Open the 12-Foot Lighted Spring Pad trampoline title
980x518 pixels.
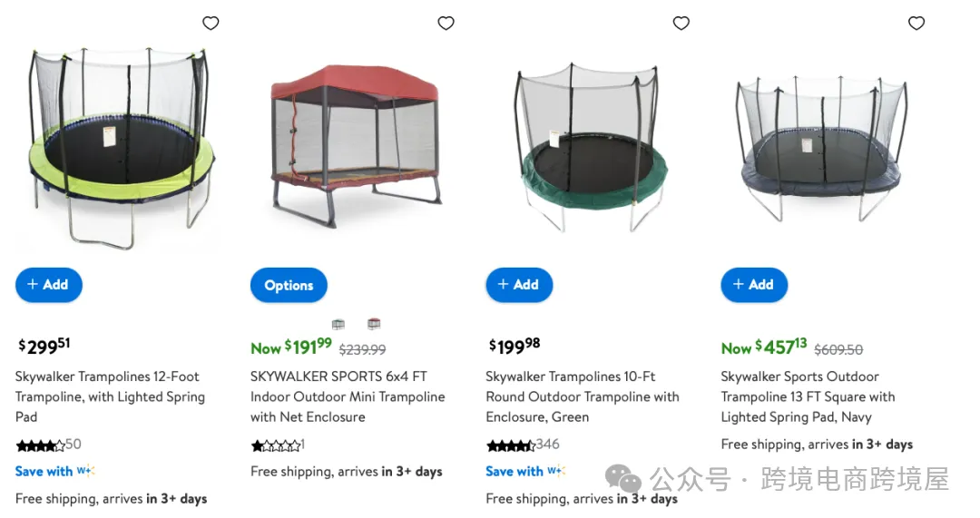(110, 396)
